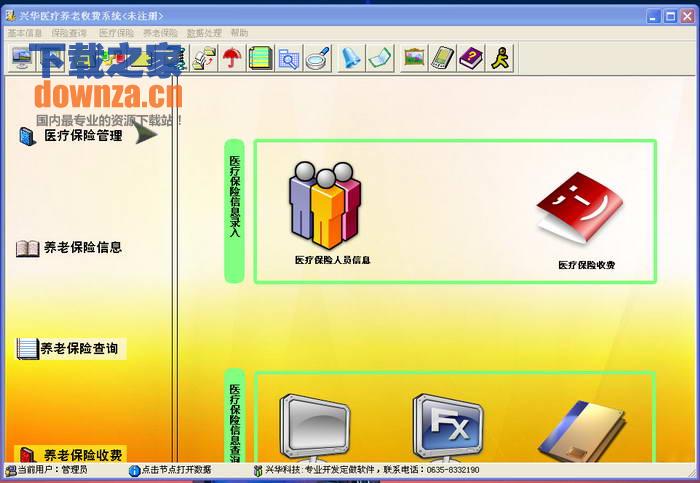Select 养老保险查询 in the sidebar
This screenshot has height=483, width=700.
79,348
